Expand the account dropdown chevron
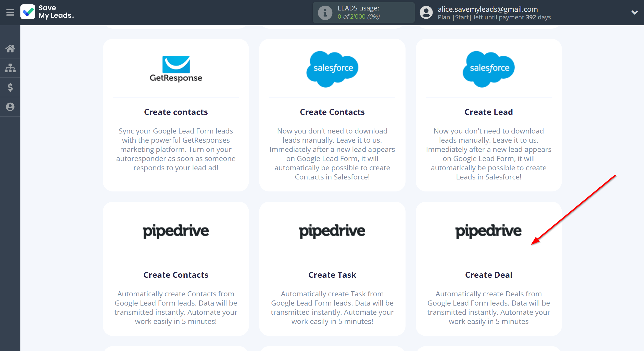Image resolution: width=644 pixels, height=351 pixels. pos(635,12)
